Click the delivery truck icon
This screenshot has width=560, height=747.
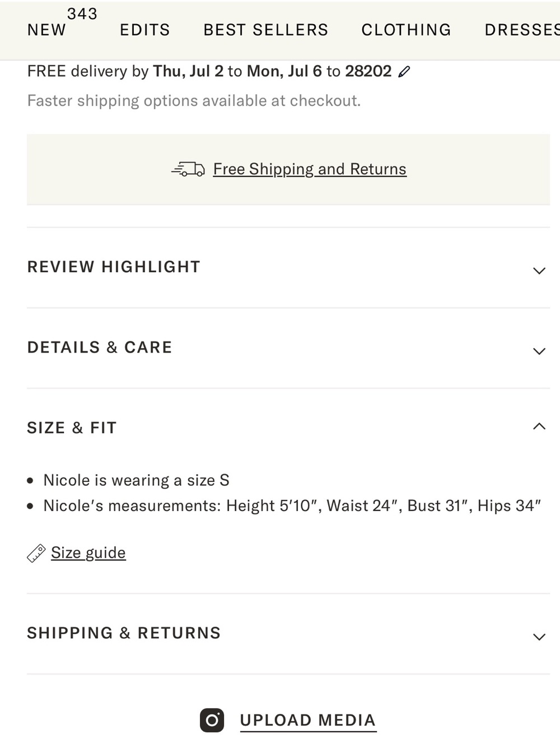pos(188,169)
